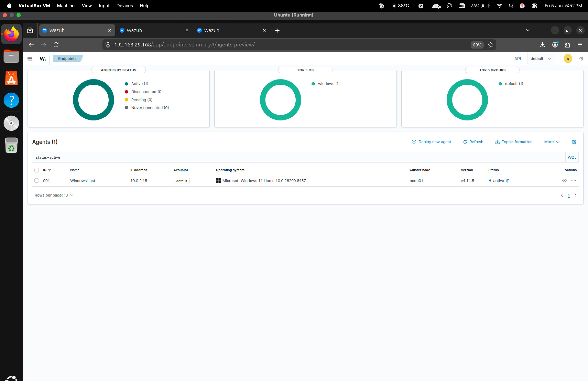The height and width of the screenshot is (381, 588).
Task: Open page 1 link in pagination
Action: click(569, 195)
